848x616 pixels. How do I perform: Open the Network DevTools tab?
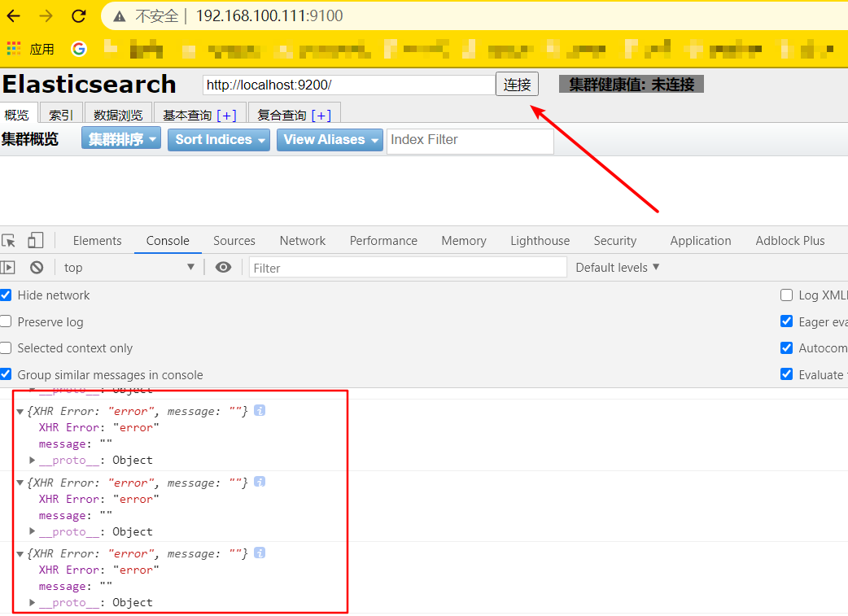pos(302,241)
